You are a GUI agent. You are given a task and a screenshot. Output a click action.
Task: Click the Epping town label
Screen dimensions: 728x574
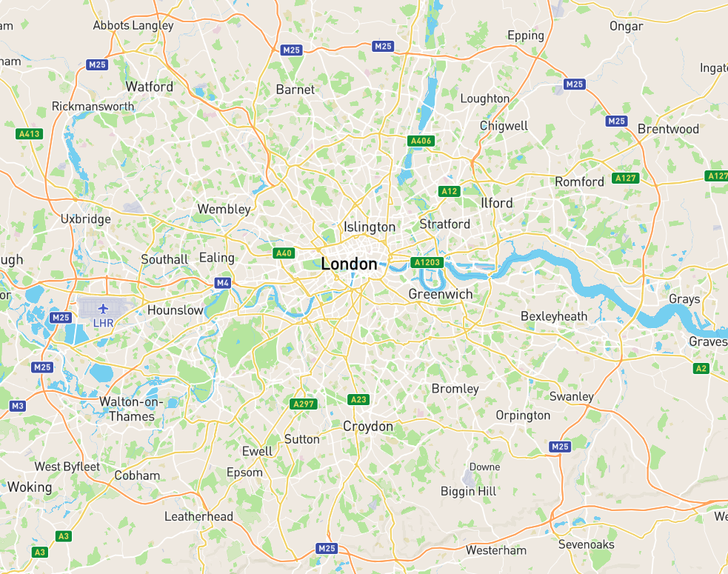click(x=526, y=36)
